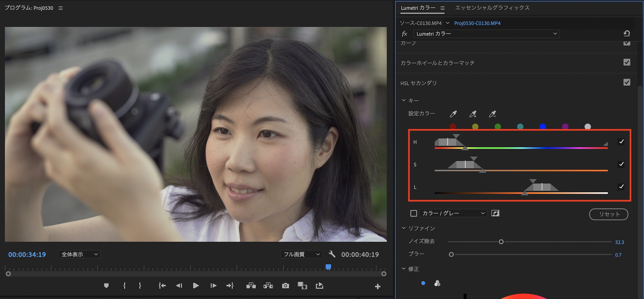
Task: Collapse the Refine section
Action: (404, 228)
